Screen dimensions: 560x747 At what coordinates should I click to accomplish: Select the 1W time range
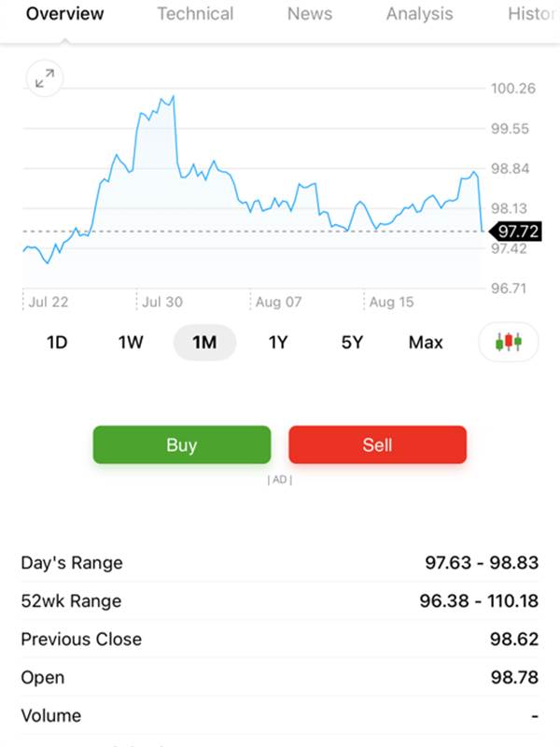point(131,342)
